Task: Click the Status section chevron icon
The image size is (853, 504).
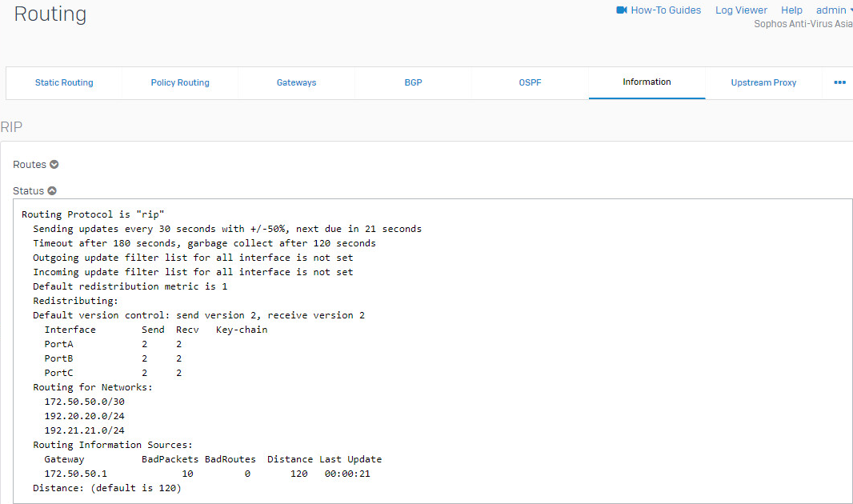Action: pos(52,190)
